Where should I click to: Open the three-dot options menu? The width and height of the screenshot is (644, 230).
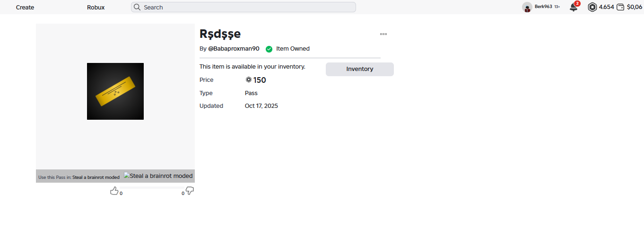(383, 34)
